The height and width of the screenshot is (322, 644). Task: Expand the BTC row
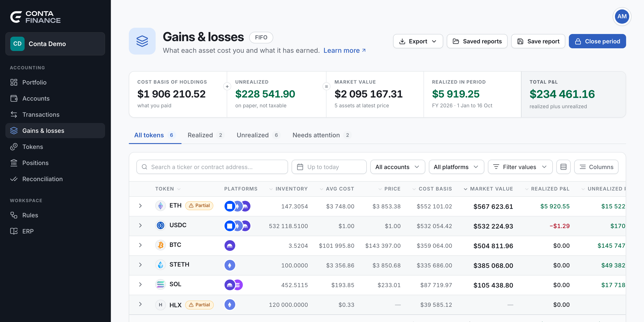point(140,245)
